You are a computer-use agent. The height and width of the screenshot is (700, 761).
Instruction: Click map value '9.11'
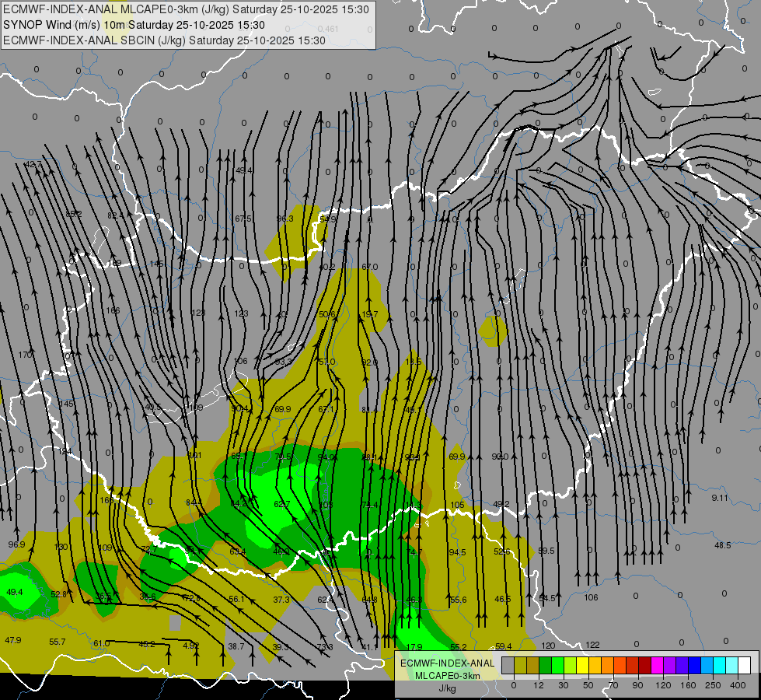pos(720,498)
